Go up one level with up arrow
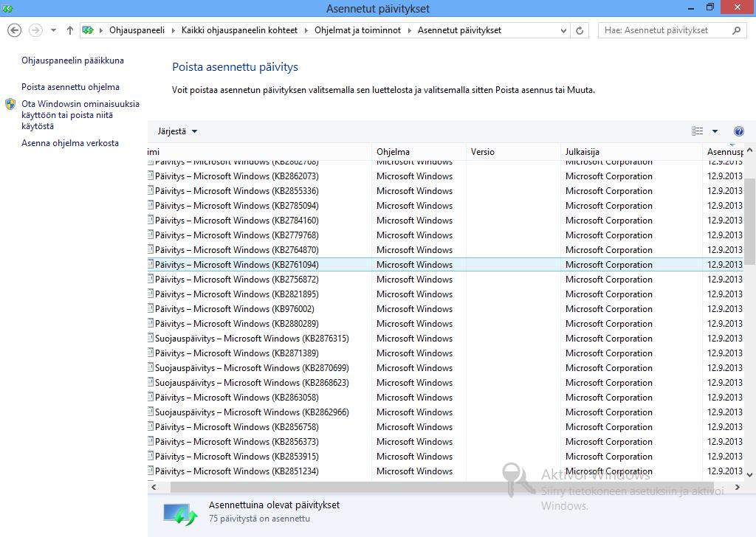 70,30
